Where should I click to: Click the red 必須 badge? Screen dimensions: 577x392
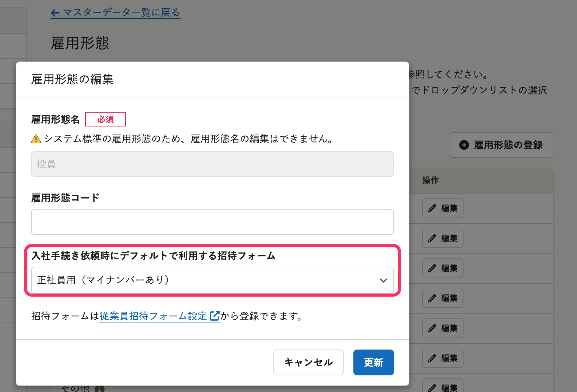pos(105,119)
